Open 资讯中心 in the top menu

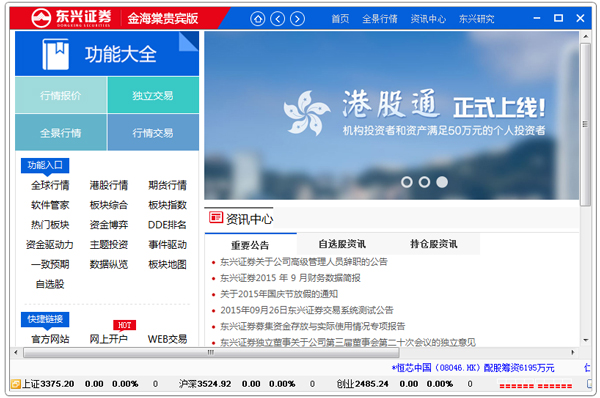coord(428,19)
